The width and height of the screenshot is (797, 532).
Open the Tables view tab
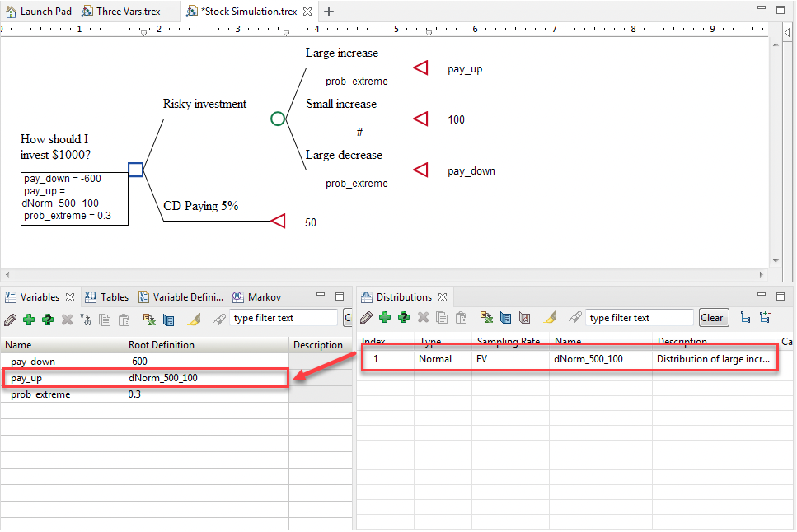point(108,297)
